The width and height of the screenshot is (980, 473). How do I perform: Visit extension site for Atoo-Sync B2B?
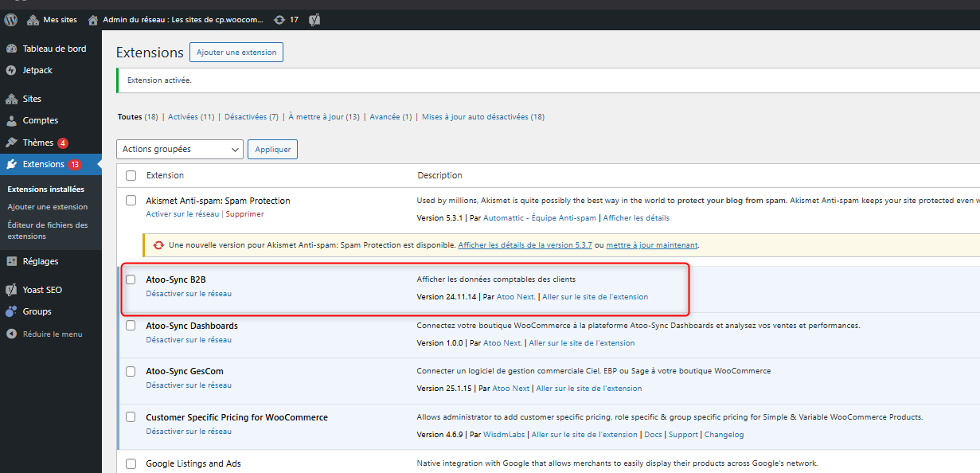(x=595, y=297)
